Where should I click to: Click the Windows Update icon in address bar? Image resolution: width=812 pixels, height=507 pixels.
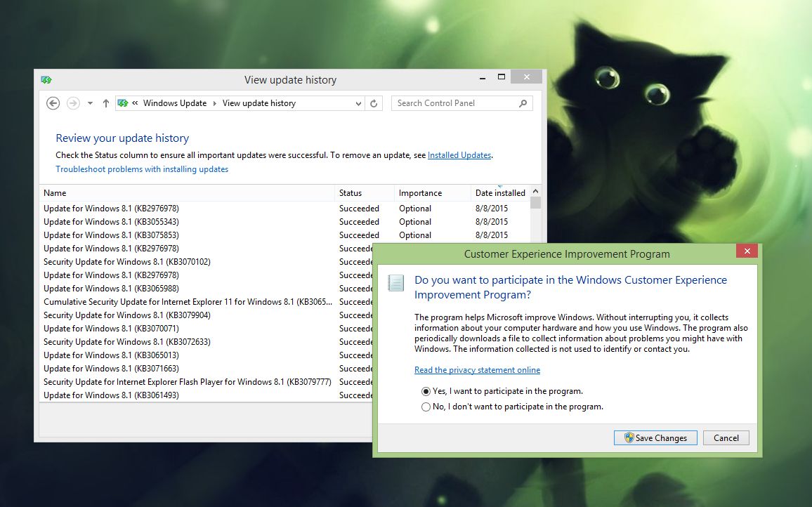click(x=123, y=103)
